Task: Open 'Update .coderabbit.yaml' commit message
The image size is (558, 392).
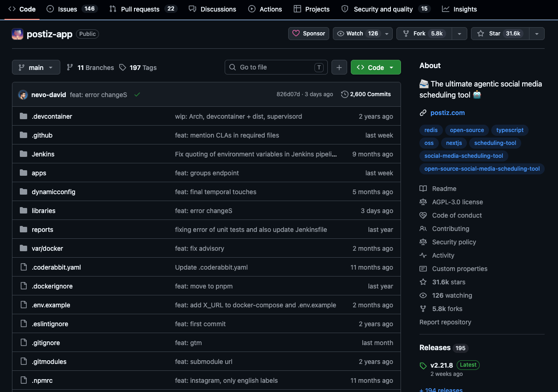Action: click(x=211, y=267)
